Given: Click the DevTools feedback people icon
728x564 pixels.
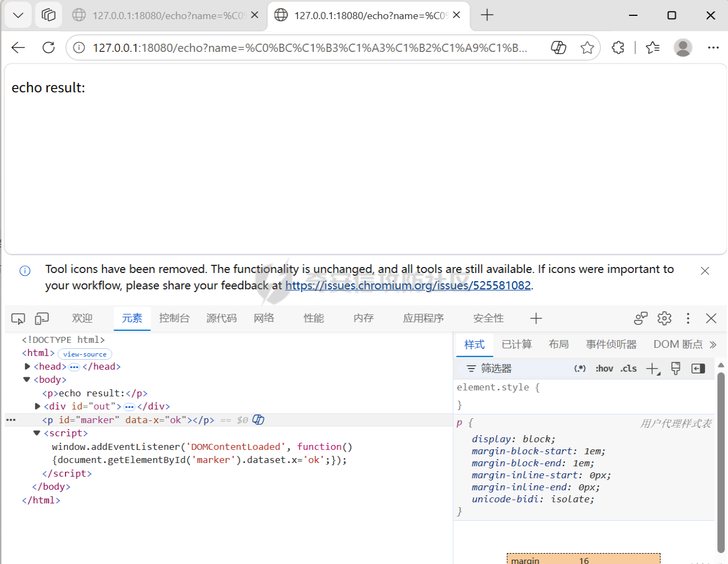Looking at the screenshot, I should (x=641, y=318).
